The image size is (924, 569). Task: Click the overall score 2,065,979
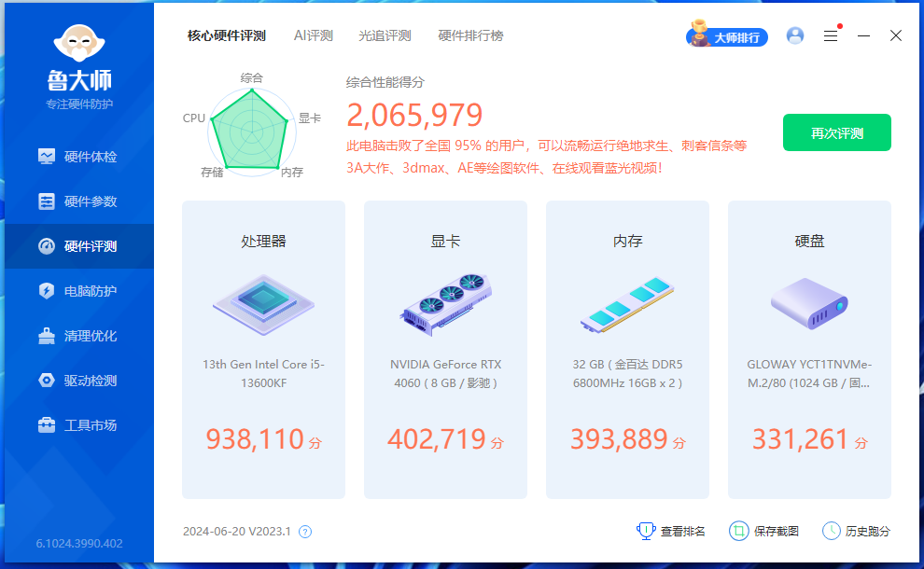click(414, 115)
